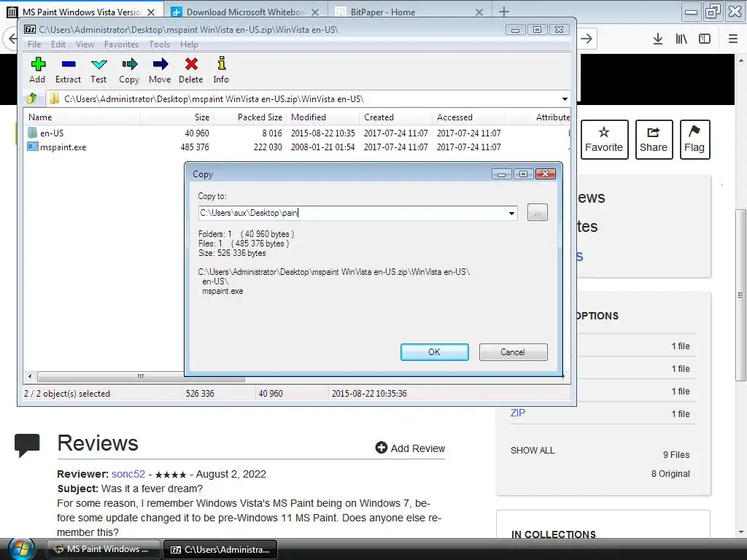Activate the 7-Zip C:\Users\Administra taskbar button
The image size is (747, 560).
(220, 549)
